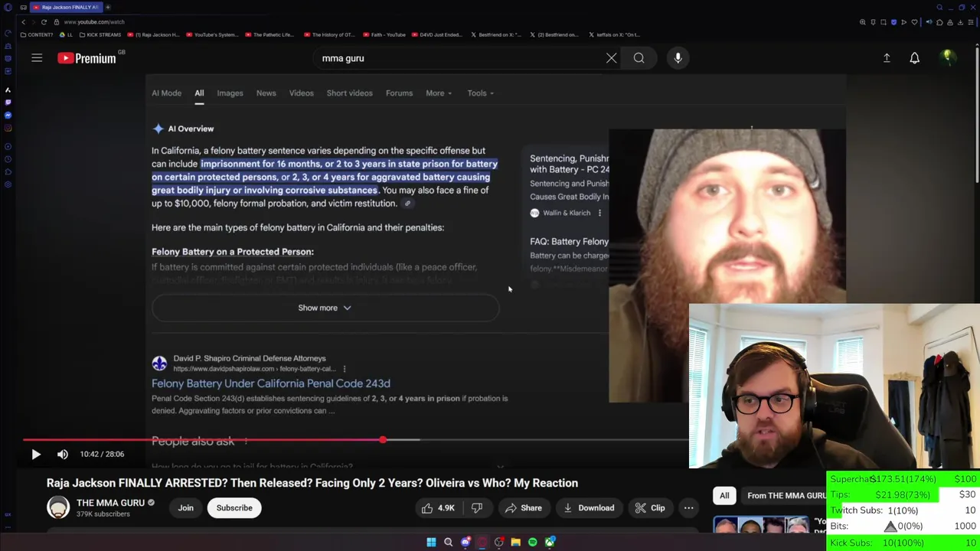Viewport: 980px width, 551px height.
Task: Expand AI Overview with Show more
Action: pyautogui.click(x=325, y=308)
